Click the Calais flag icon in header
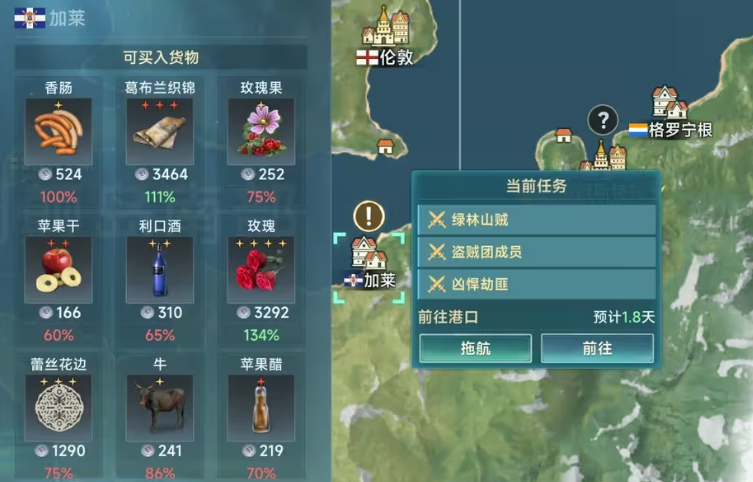The width and height of the screenshot is (753, 482). 30,18
